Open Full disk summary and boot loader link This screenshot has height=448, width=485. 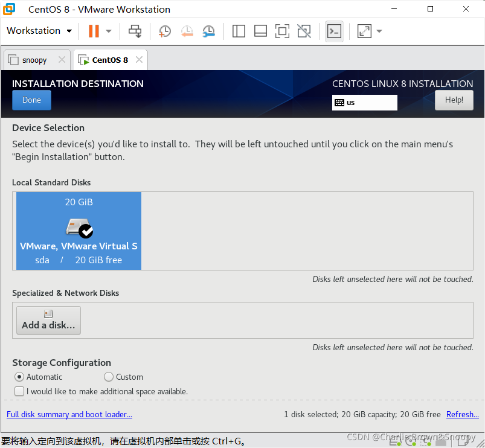pyautogui.click(x=69, y=414)
